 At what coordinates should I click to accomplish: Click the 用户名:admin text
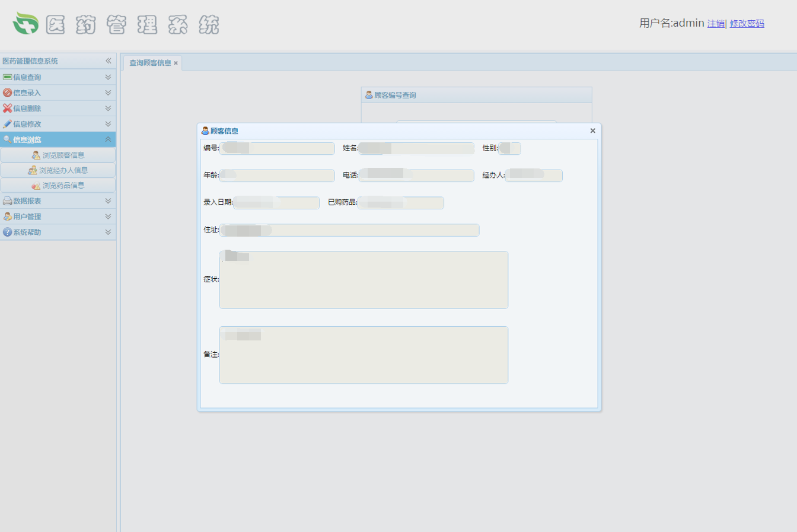tap(671, 23)
